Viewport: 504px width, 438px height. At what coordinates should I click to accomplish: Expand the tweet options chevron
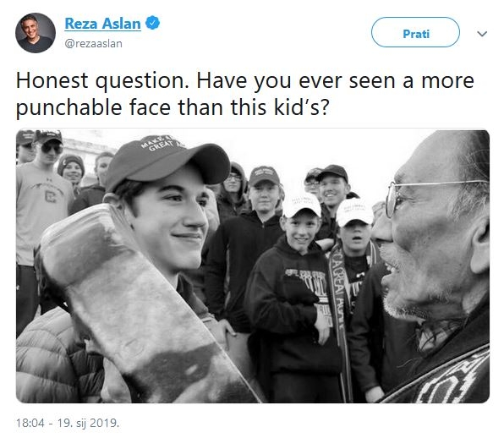tap(482, 34)
